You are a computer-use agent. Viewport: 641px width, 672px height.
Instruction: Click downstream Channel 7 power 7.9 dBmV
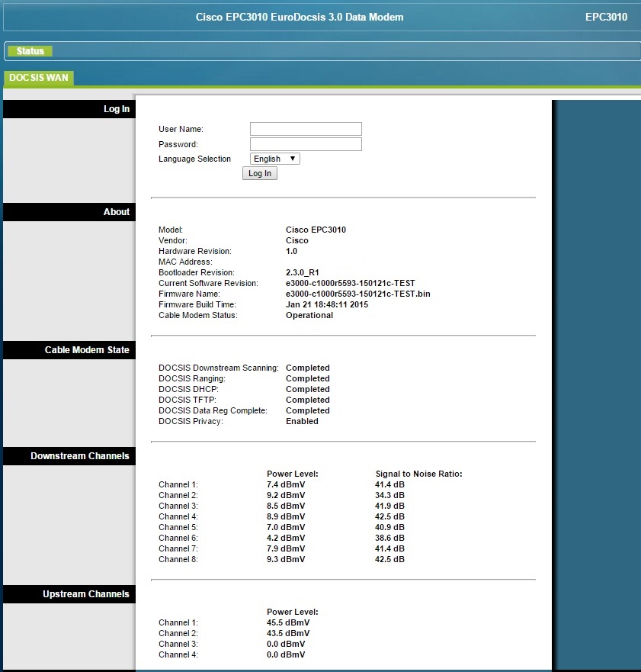[286, 549]
